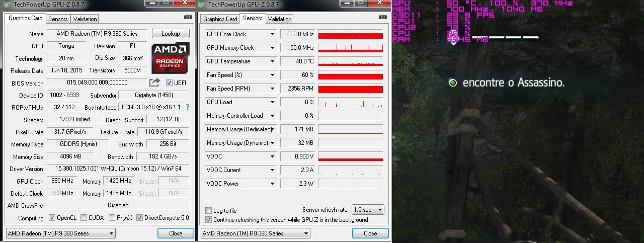The image size is (644, 243).
Task: Click the GPU Temperature graph
Action: coord(350,61)
